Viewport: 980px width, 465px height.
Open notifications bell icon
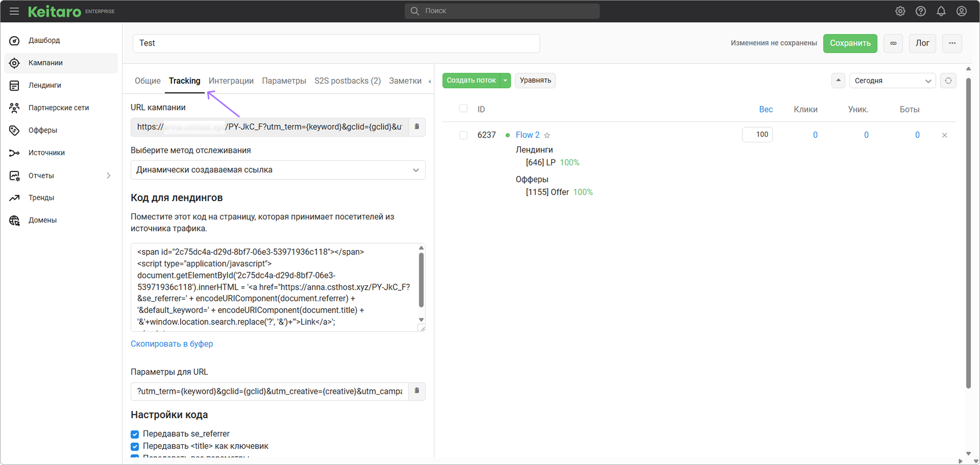tap(941, 11)
